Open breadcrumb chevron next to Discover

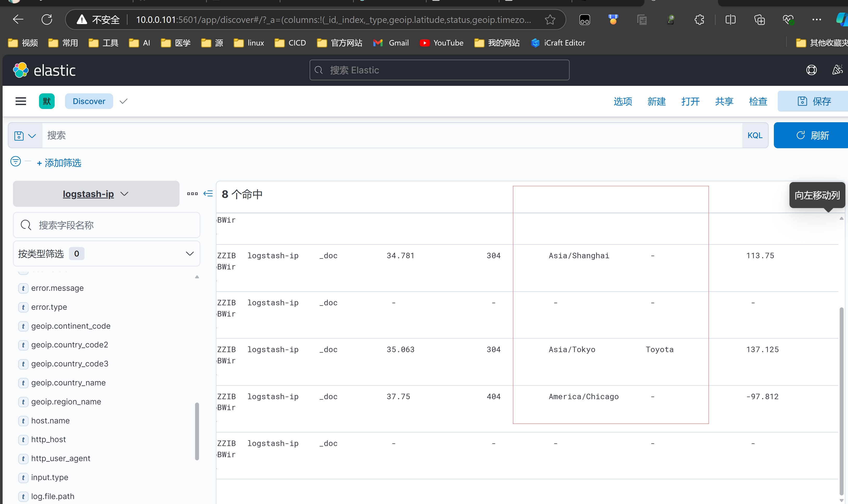click(124, 101)
